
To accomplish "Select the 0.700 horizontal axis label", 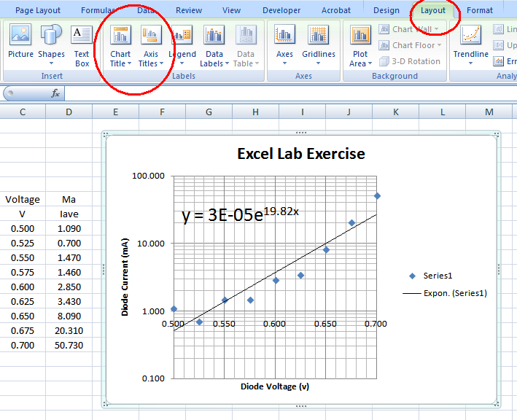I will coord(376,324).
